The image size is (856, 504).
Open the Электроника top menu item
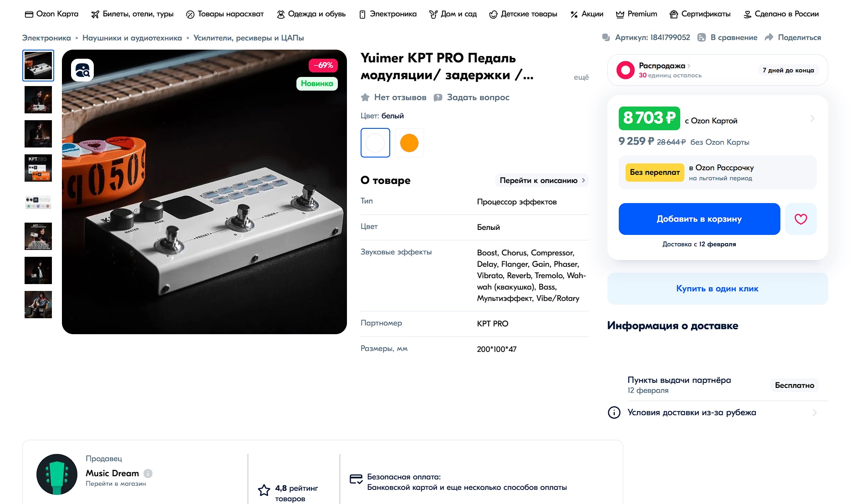(388, 14)
